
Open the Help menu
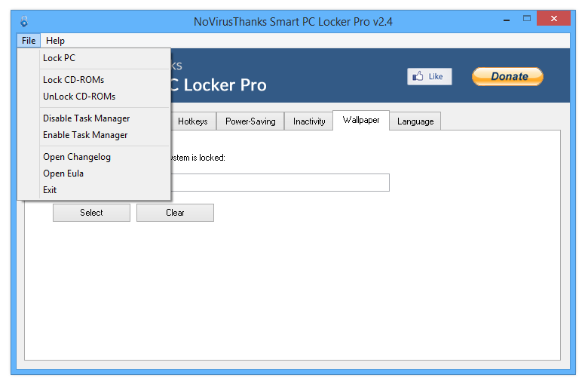point(55,41)
